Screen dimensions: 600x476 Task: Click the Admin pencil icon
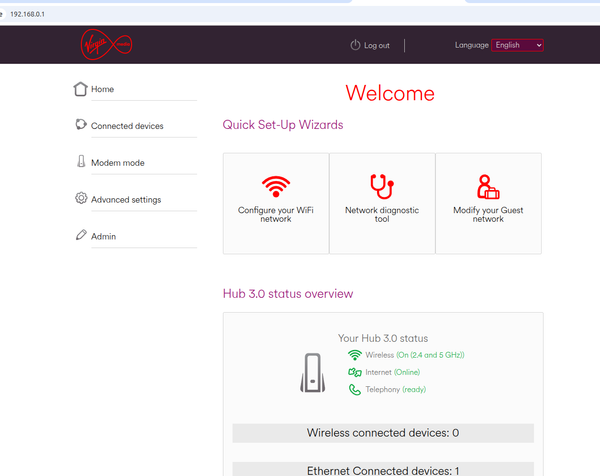click(x=81, y=235)
